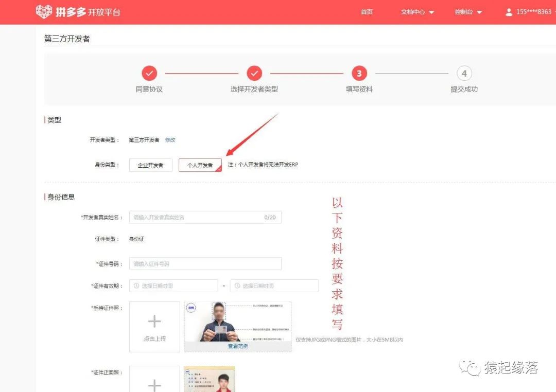556x392 pixels.
Task: Select 企业开发者 identity type
Action: 151,165
